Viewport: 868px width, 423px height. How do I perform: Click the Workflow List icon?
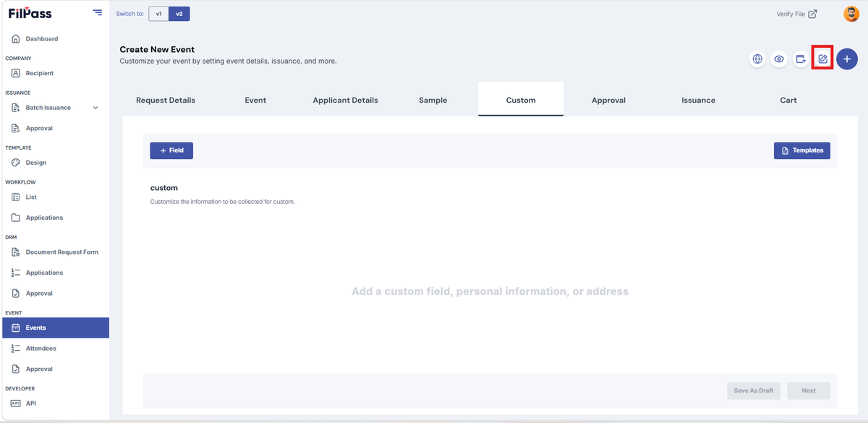pos(16,197)
